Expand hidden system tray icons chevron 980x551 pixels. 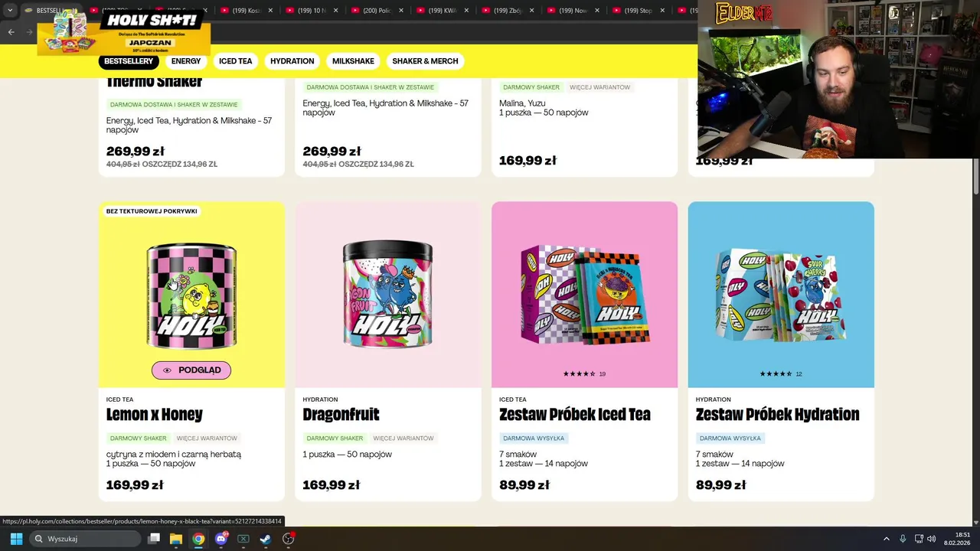pyautogui.click(x=887, y=539)
